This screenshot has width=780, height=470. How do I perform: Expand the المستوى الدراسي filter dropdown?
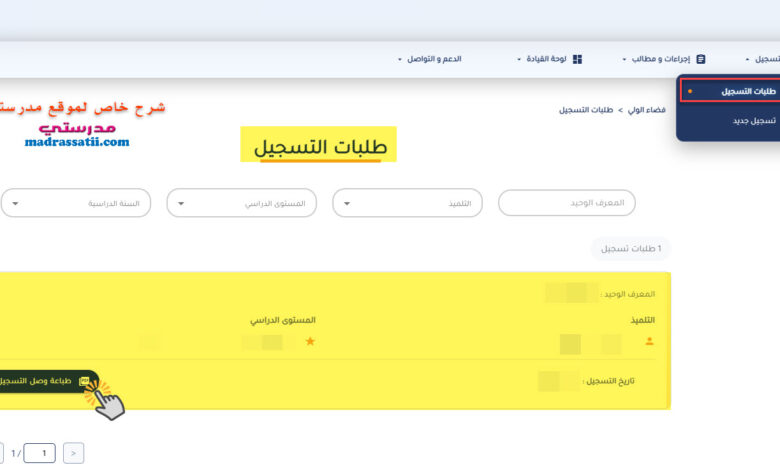pos(242,203)
